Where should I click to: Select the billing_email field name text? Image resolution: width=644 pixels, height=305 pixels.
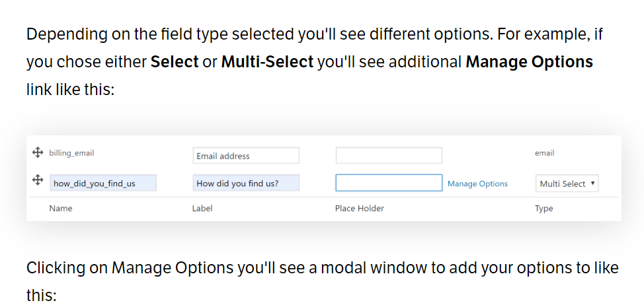[x=71, y=153]
